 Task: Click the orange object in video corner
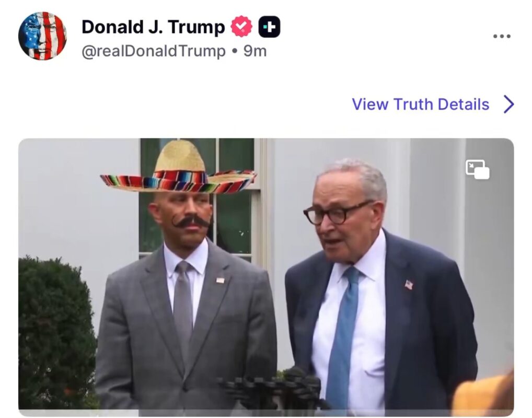[x=483, y=394]
